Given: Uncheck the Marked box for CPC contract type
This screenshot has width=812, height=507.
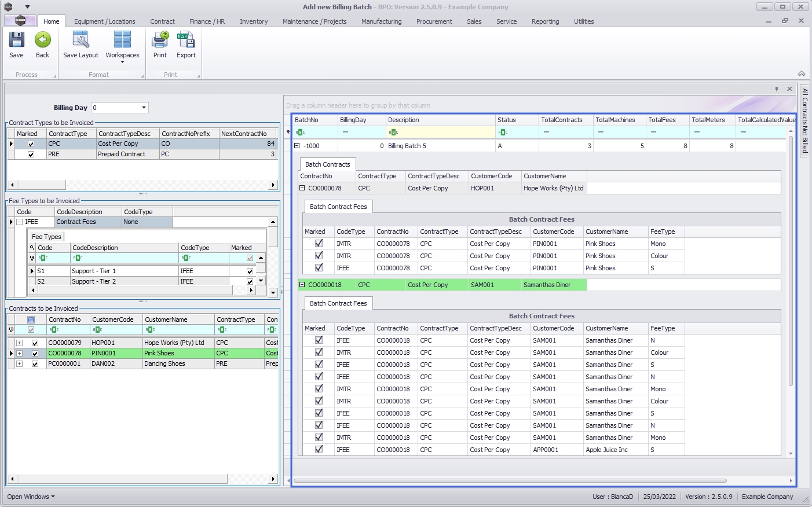Looking at the screenshot, I should coord(31,144).
